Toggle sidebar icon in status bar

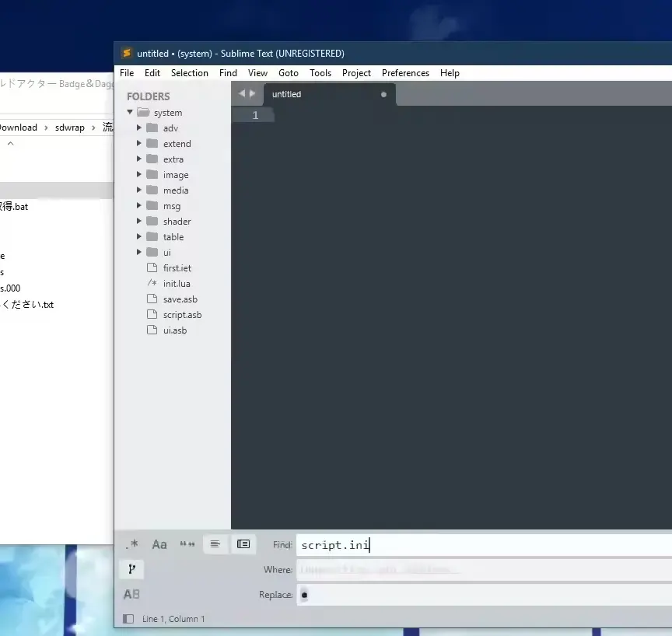coord(128,619)
